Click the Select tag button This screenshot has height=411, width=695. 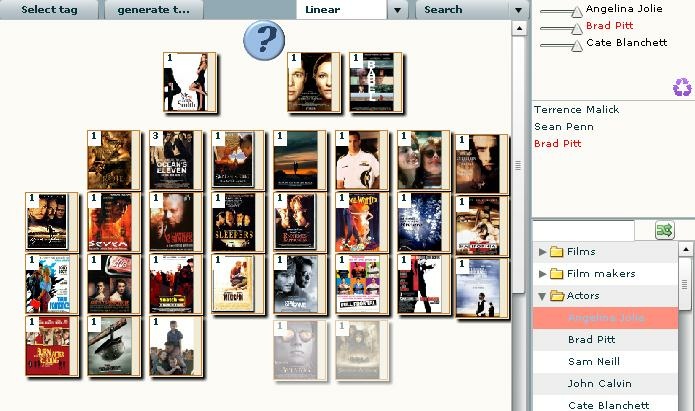(x=49, y=9)
